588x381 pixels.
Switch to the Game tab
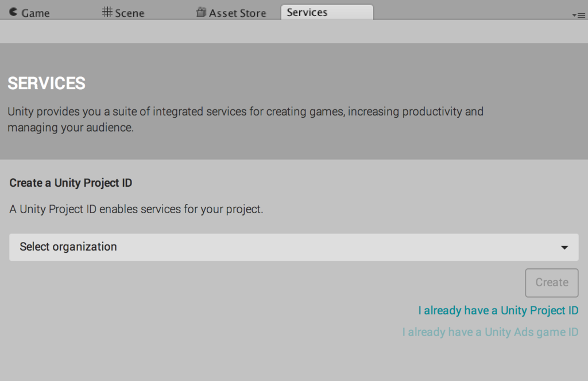(x=35, y=13)
